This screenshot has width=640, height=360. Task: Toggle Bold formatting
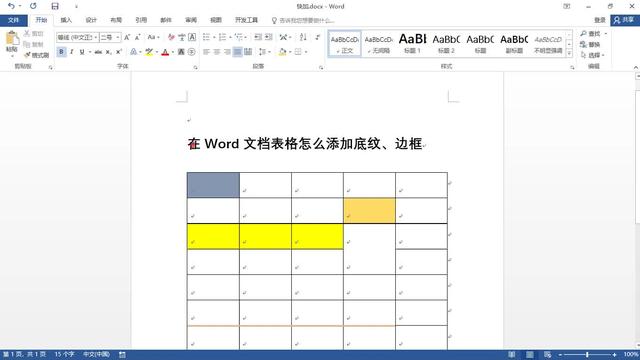[x=61, y=52]
